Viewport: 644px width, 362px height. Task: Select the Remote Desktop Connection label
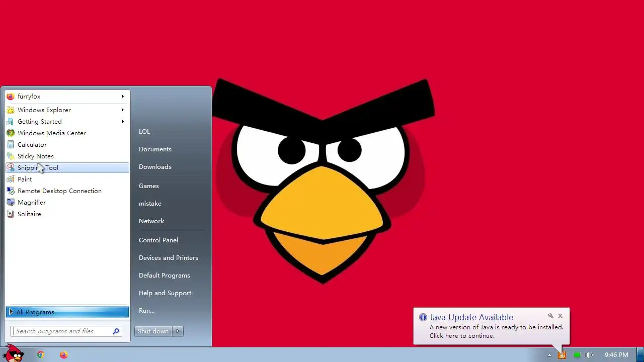click(59, 191)
